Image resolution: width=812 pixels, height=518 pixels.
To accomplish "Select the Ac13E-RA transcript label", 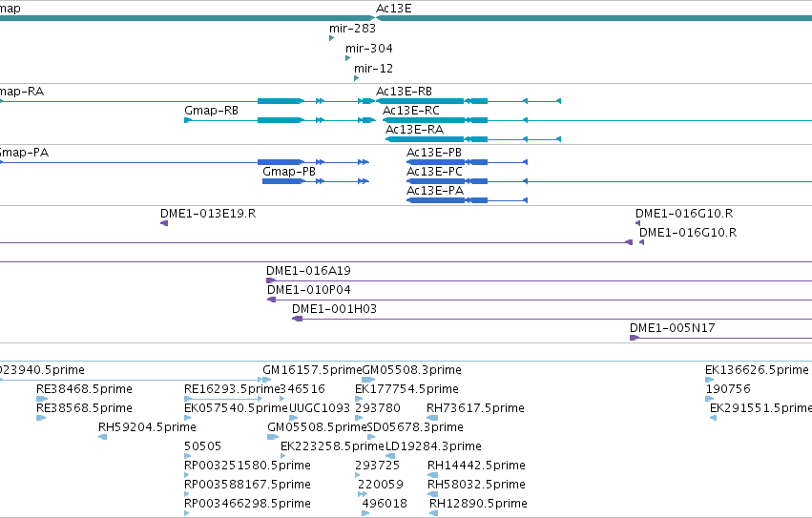I will tap(414, 130).
